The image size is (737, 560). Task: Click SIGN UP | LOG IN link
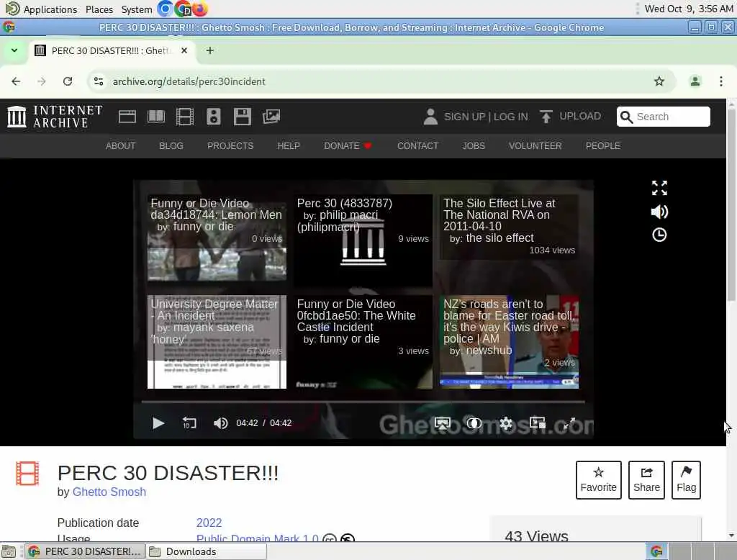486,117
